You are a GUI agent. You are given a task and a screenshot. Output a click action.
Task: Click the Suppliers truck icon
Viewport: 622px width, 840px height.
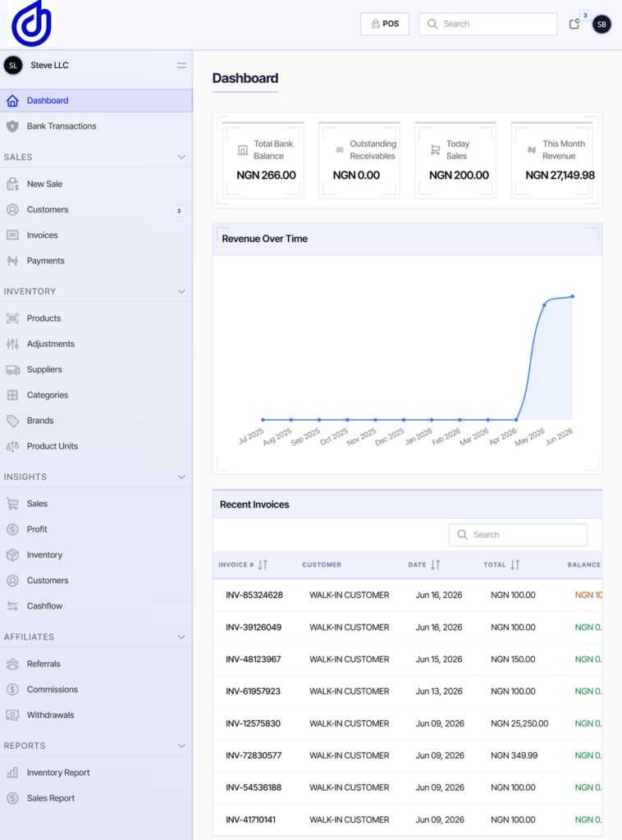13,370
